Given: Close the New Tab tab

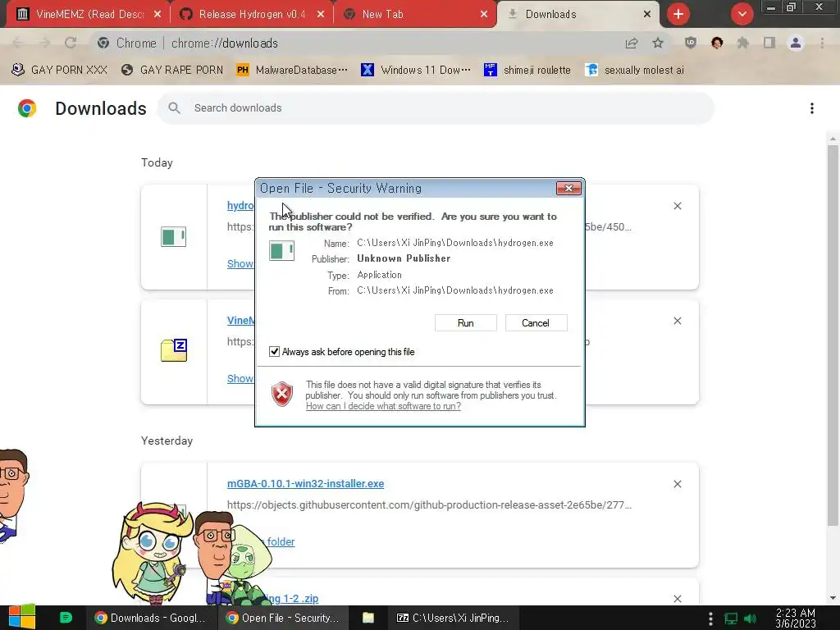Looking at the screenshot, I should click(x=484, y=15).
